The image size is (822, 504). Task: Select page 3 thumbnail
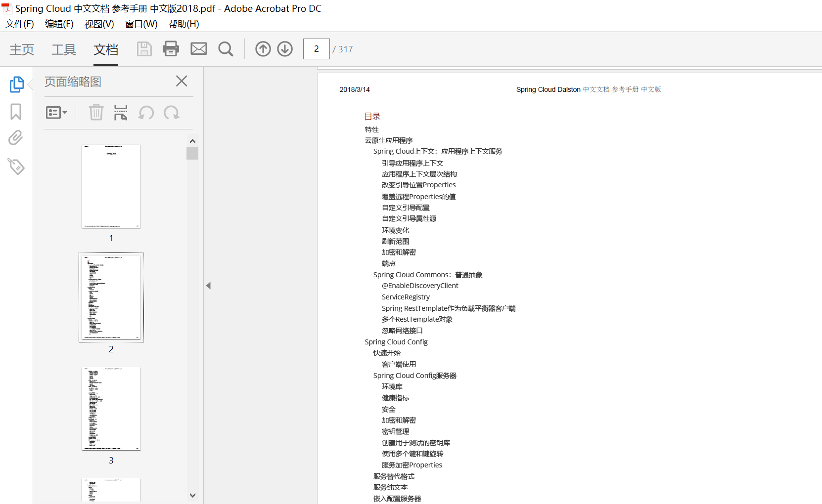coord(111,409)
